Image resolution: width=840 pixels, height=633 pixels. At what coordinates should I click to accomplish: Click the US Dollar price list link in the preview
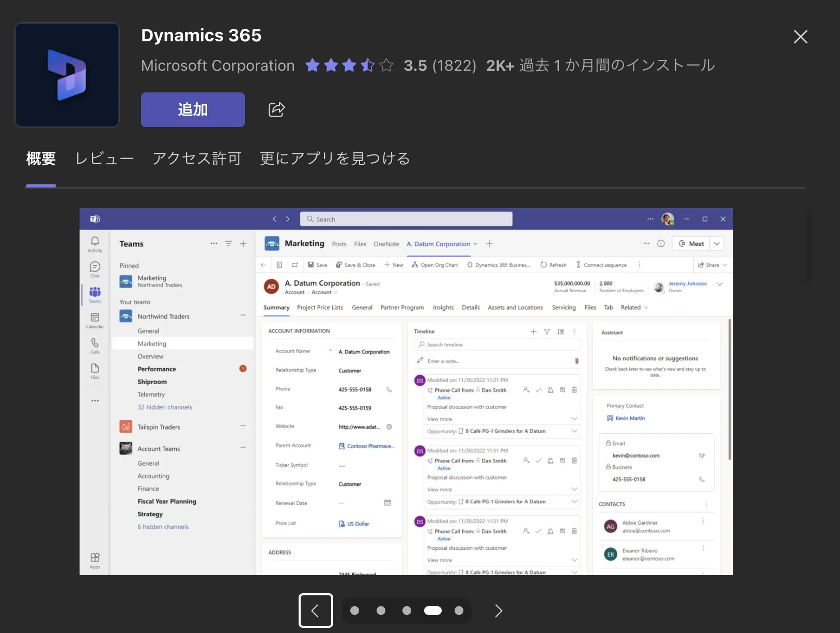[x=358, y=524]
